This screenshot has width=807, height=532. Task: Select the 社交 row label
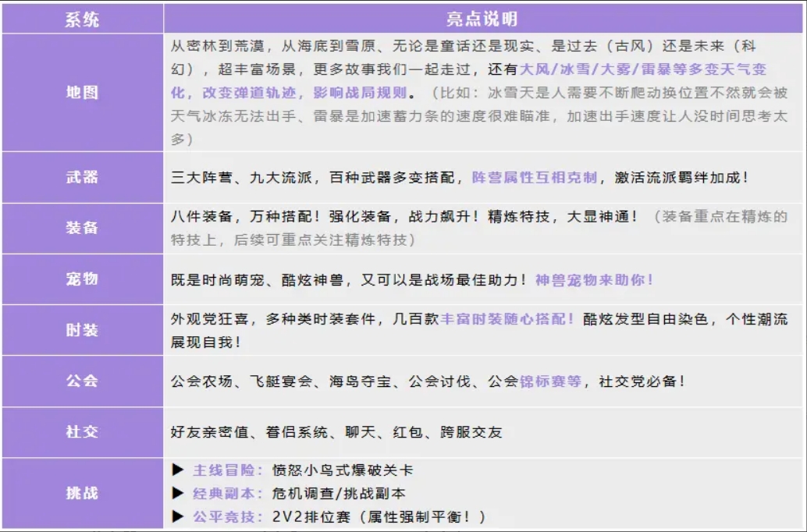(x=83, y=431)
